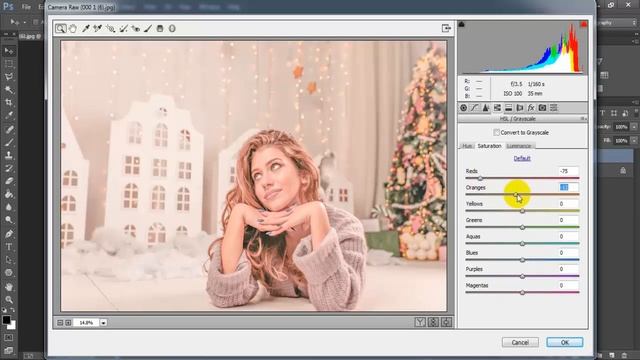Open the Split Toning panel icon
This screenshot has width=640, height=360.
[509, 108]
